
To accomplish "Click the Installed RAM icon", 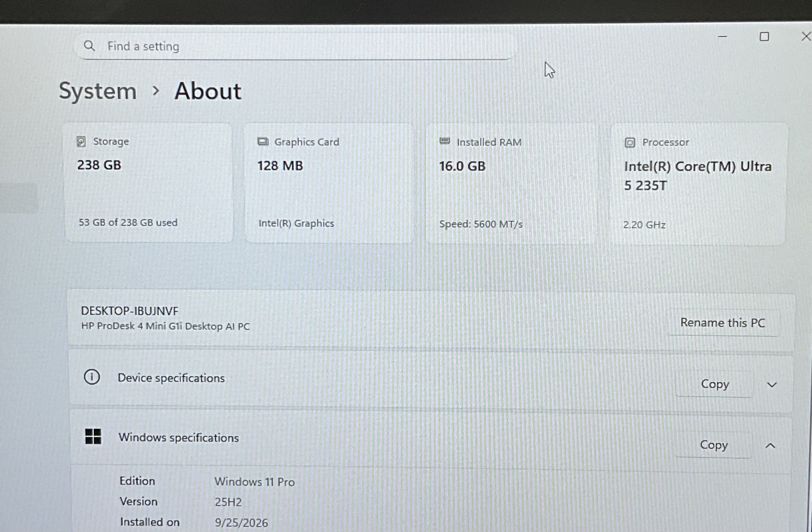I will tap(445, 141).
